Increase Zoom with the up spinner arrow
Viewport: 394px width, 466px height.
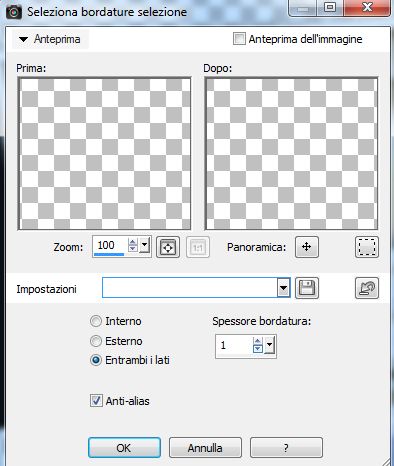133,242
